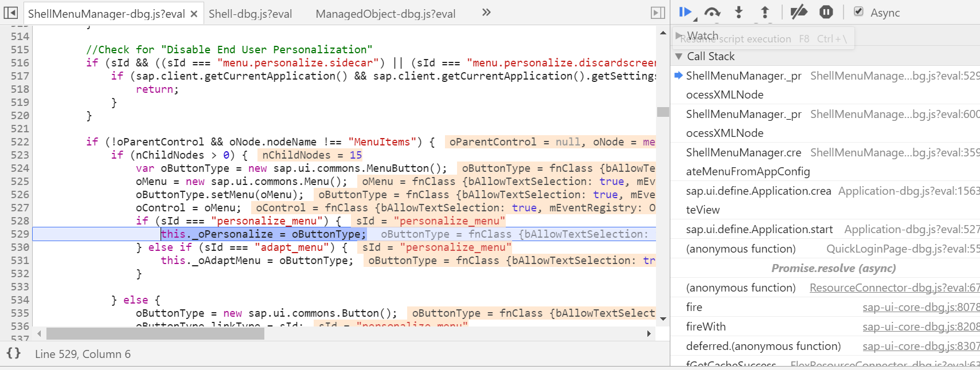Select the ShellMenuManager frame at line 529
Screen dimensions: 980x370
826,85
